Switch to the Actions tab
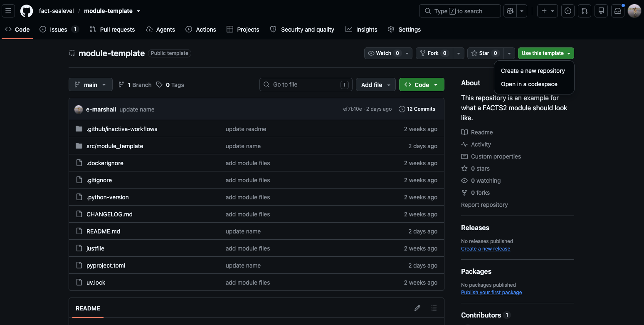This screenshot has height=325, width=644. click(201, 30)
